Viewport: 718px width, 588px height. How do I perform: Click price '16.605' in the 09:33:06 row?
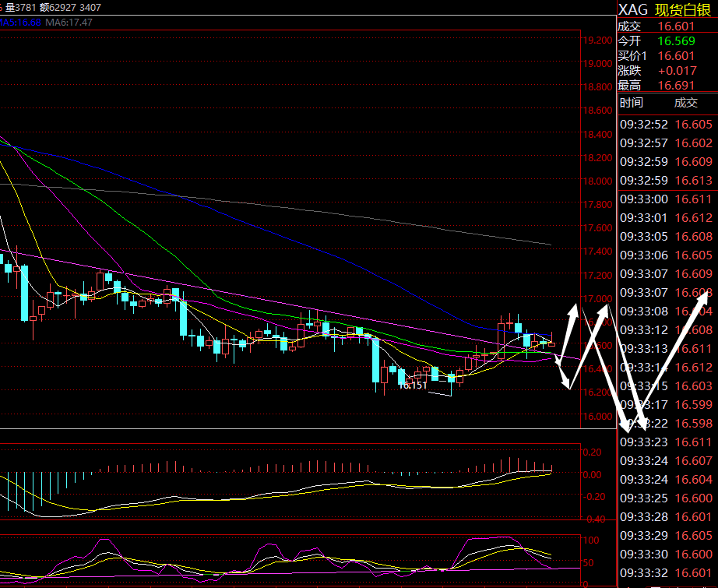tap(694, 255)
